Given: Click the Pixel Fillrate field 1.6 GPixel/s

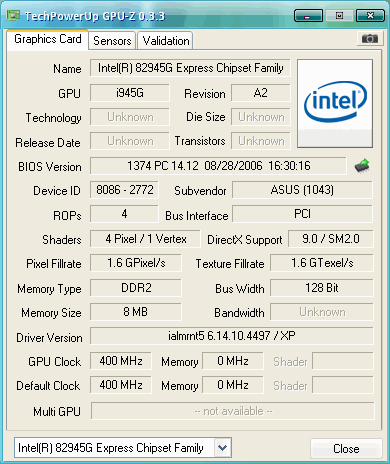Looking at the screenshot, I should (136, 263).
